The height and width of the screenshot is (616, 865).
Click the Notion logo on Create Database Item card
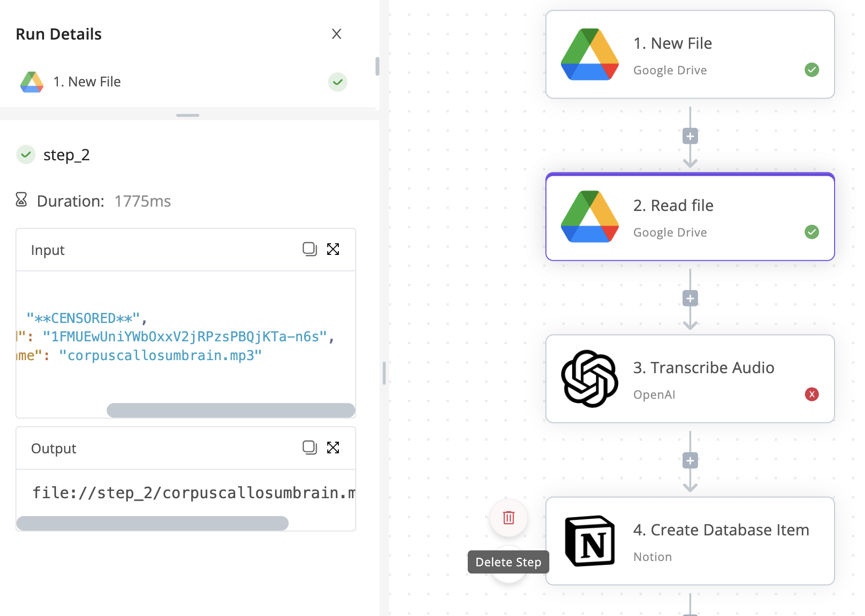(590, 541)
